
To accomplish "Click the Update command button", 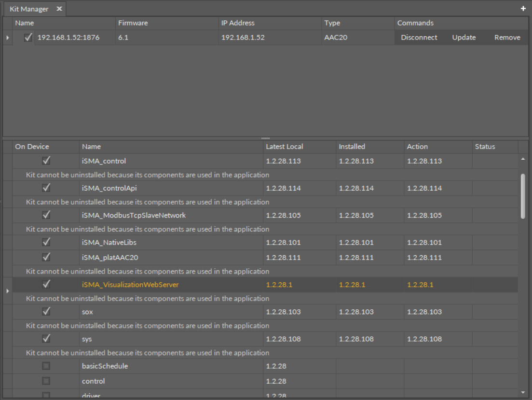I will [464, 38].
